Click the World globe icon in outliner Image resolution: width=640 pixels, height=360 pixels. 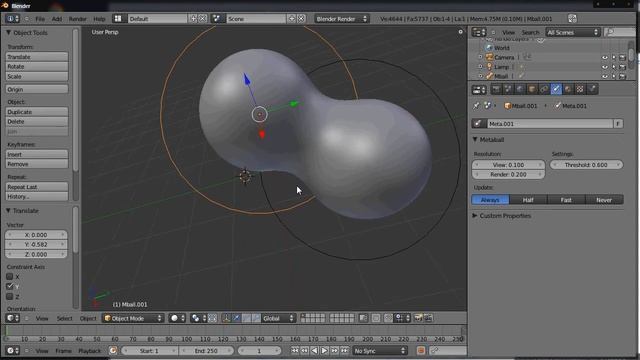pyautogui.click(x=489, y=48)
